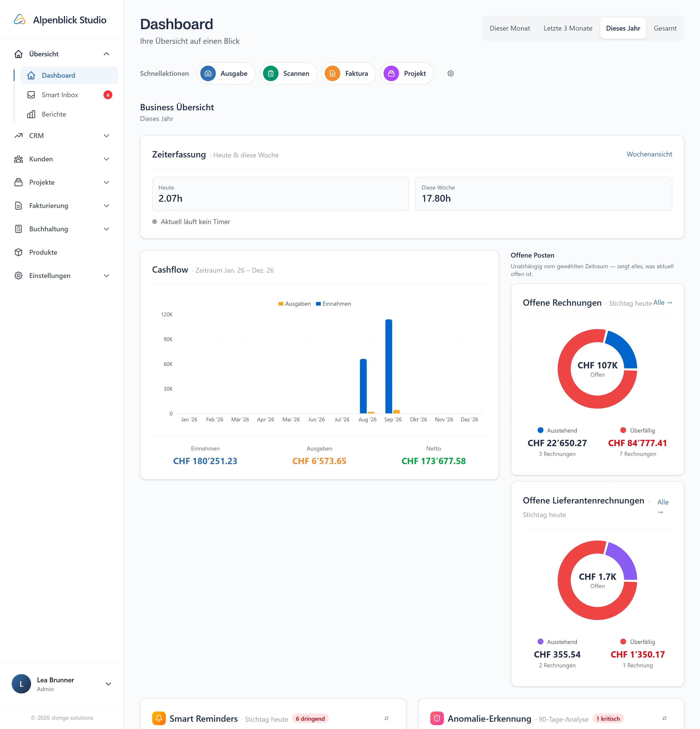Click the red badge 4 on Smart Inbox
Screen dimensions: 700x729
pyautogui.click(x=108, y=95)
